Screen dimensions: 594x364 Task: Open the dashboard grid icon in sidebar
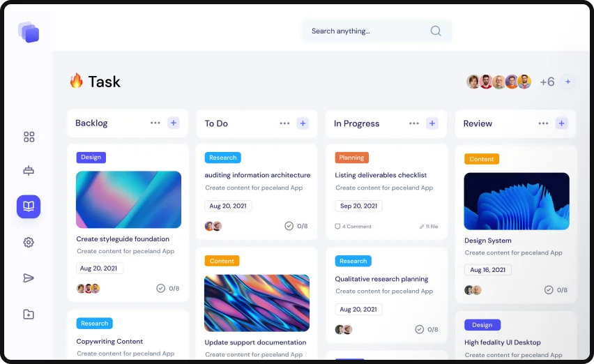(x=29, y=137)
